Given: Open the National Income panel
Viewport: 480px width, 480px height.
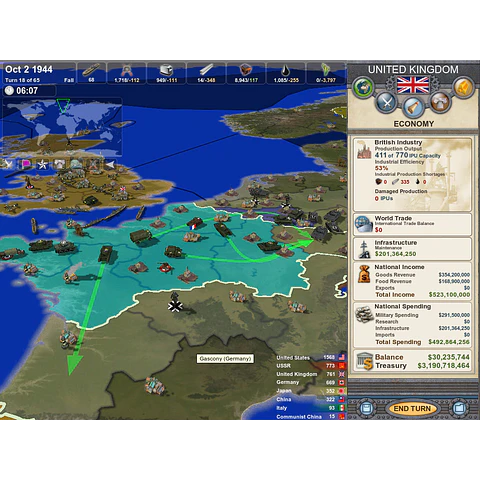Looking at the screenshot, I should [413, 281].
